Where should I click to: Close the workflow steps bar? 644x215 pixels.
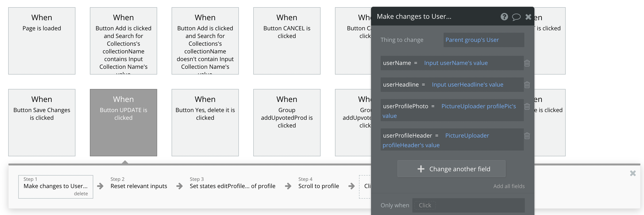[632, 173]
